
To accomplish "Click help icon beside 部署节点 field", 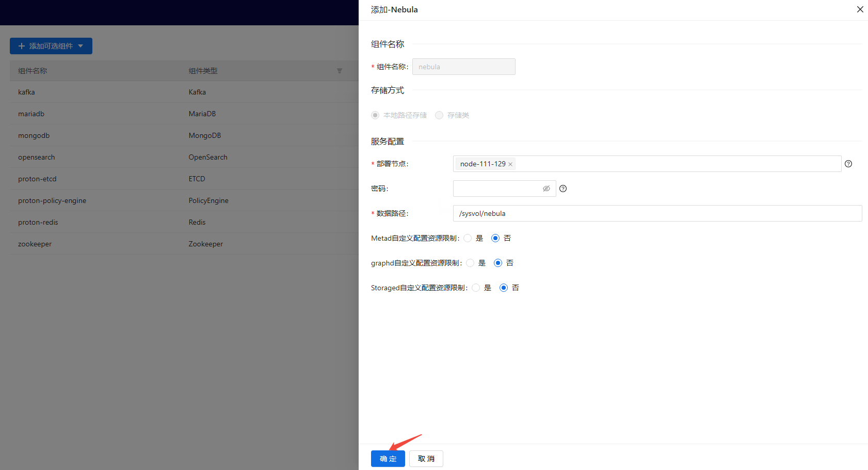I will [x=848, y=164].
